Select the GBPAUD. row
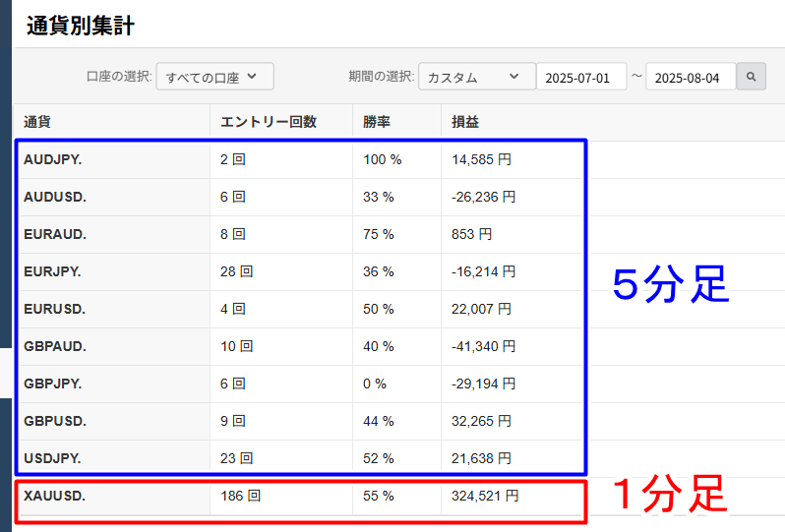 click(300, 346)
